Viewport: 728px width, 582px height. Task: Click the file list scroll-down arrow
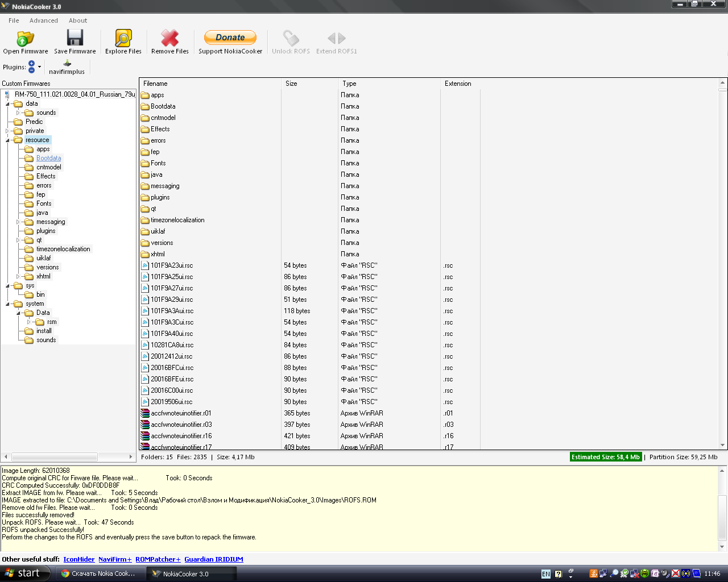tap(723, 445)
